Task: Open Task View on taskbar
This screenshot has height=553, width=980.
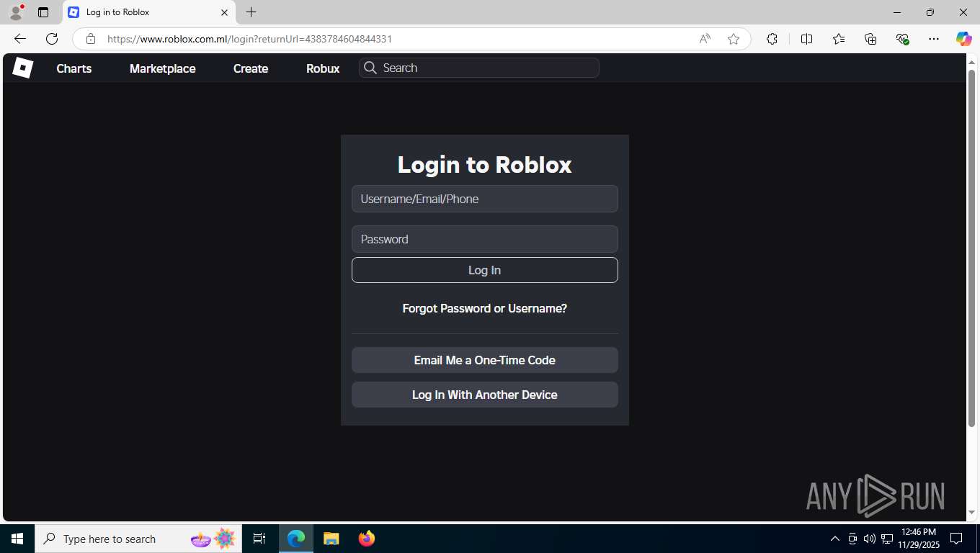Action: coord(259,539)
